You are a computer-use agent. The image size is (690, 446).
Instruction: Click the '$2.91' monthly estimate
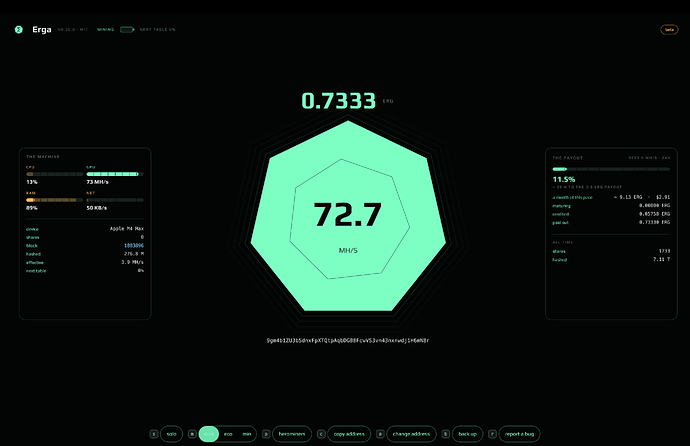663,197
